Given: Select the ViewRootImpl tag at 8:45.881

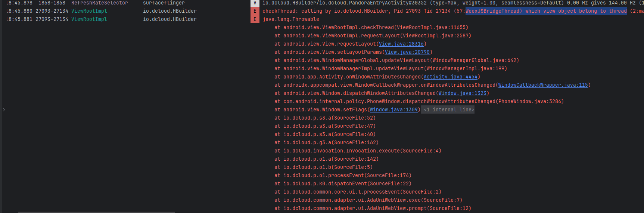Looking at the screenshot, I should (89, 19).
